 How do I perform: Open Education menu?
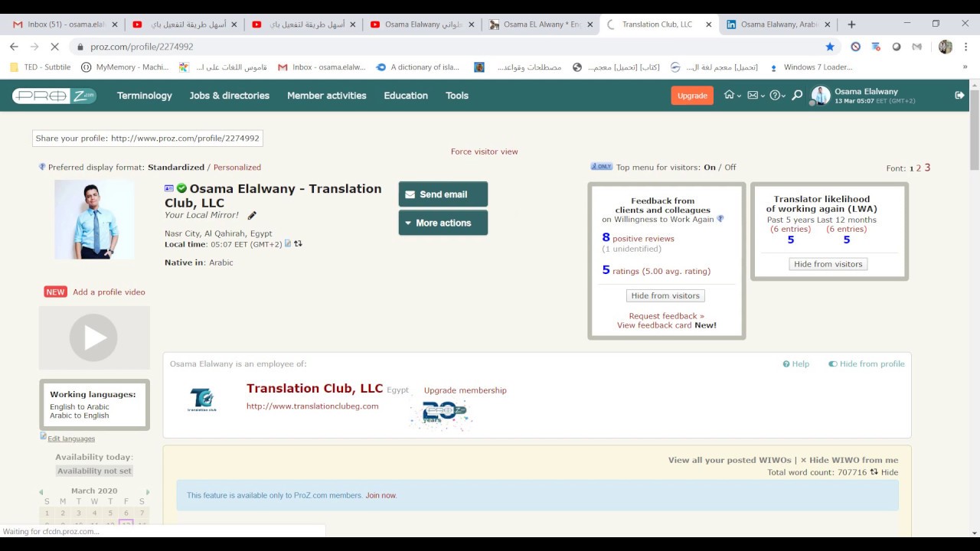pos(406,96)
